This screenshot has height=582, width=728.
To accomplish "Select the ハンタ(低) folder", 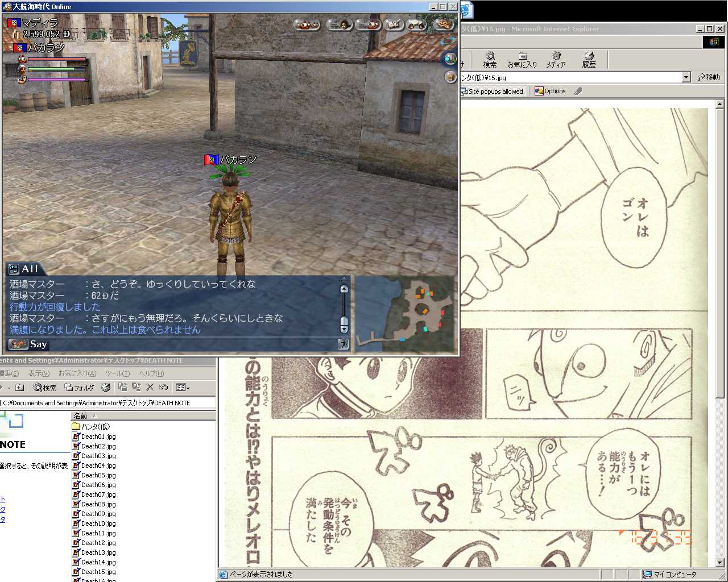I will tap(91, 426).
